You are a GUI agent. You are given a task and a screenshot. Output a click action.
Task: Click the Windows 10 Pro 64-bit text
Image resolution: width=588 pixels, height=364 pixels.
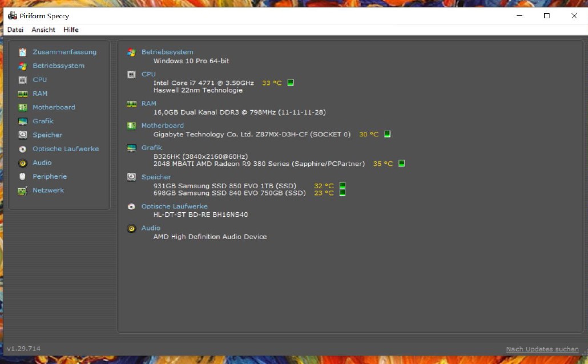pyautogui.click(x=191, y=60)
